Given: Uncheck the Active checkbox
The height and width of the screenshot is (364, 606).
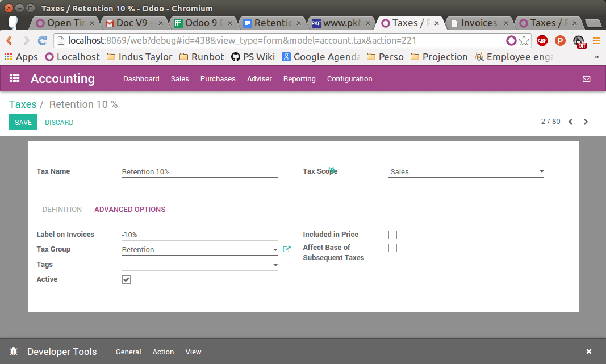Looking at the screenshot, I should click(126, 279).
